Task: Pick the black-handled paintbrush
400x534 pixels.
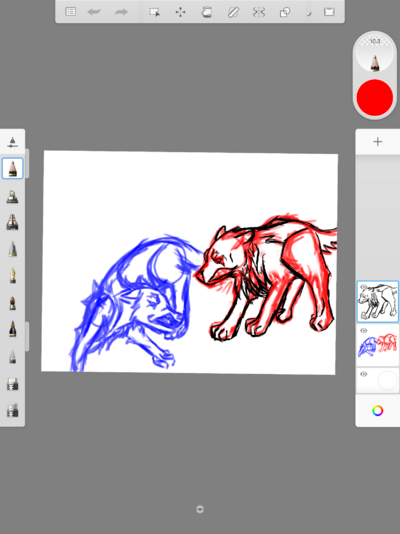Action: click(13, 329)
